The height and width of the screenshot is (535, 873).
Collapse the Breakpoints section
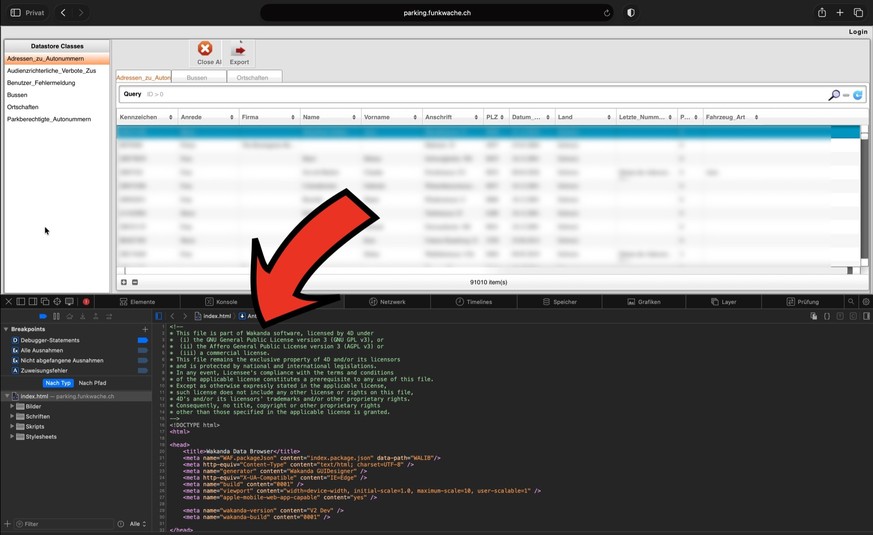pos(6,329)
